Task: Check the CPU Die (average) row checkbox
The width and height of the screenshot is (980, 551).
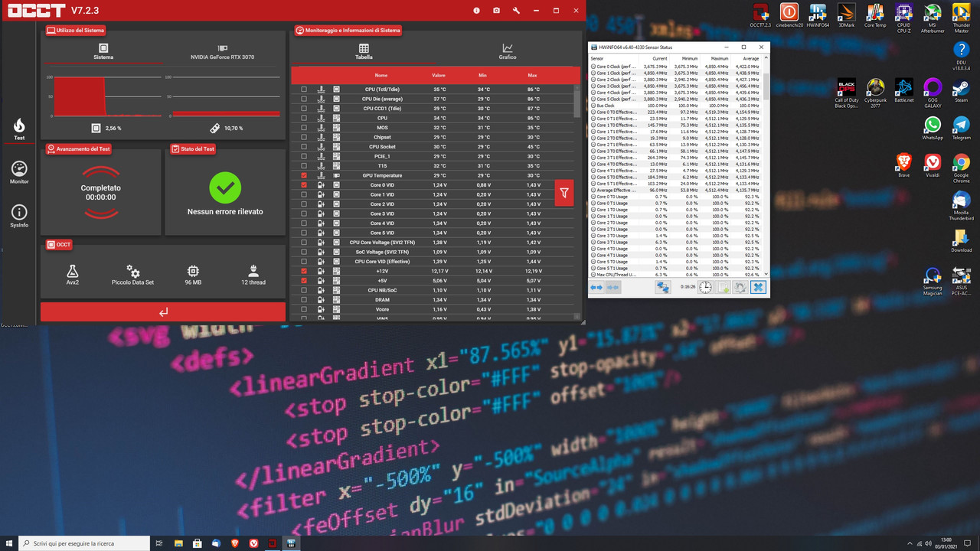Action: pyautogui.click(x=304, y=99)
